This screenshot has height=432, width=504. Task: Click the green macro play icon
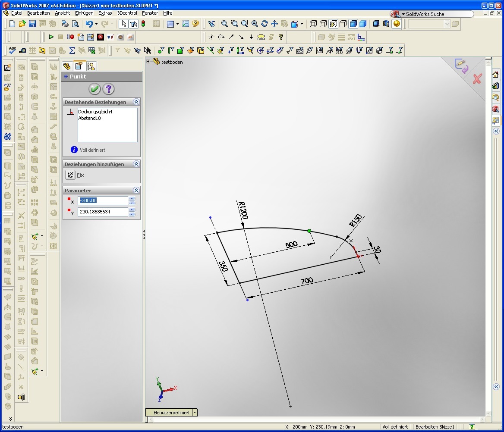(x=51, y=37)
